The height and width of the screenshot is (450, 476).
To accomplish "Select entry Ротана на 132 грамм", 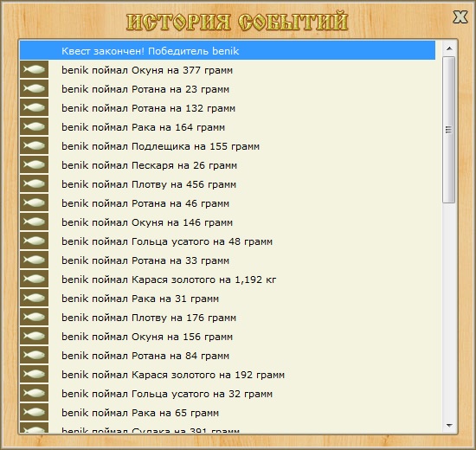I will (x=228, y=108).
